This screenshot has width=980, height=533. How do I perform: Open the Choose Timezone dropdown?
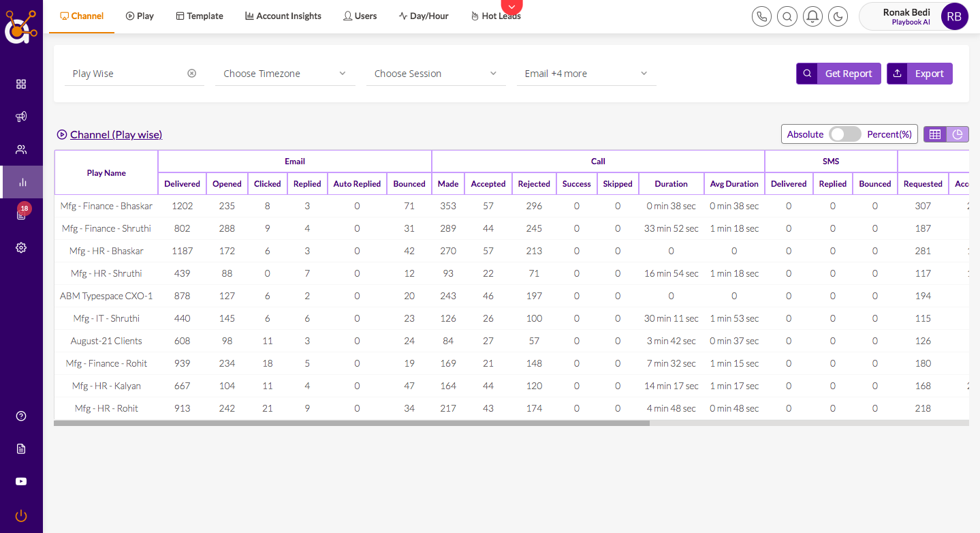click(285, 74)
